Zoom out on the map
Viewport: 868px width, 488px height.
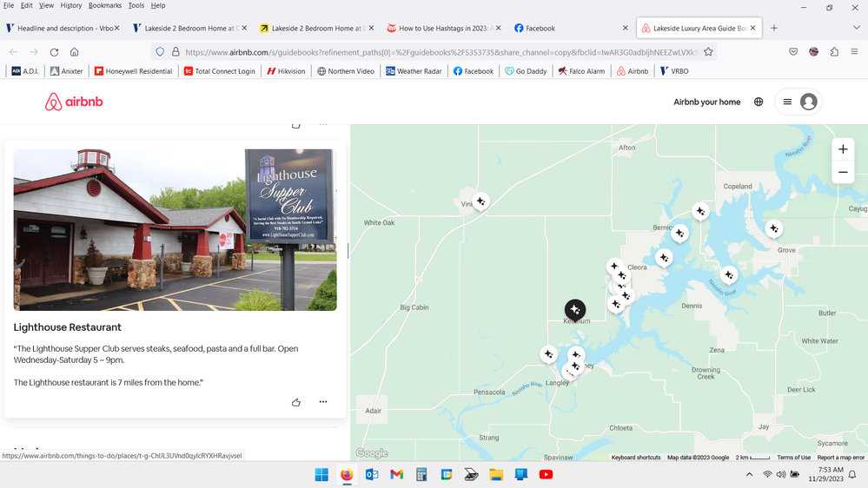point(842,173)
